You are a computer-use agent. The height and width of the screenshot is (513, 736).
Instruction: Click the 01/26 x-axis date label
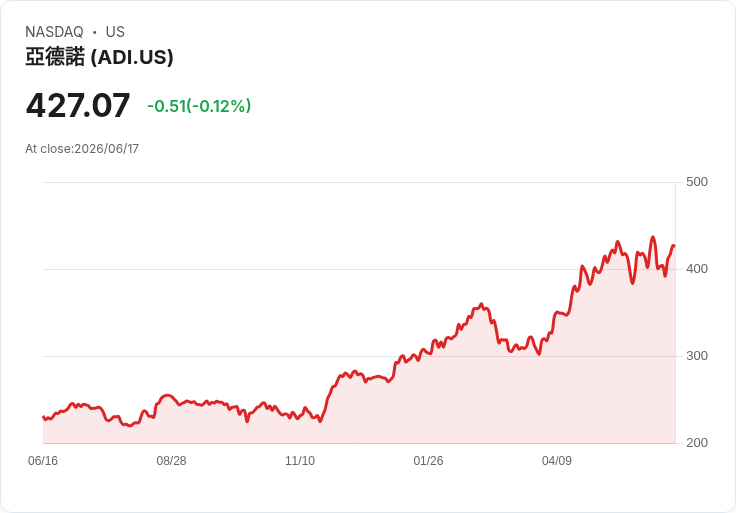click(428, 461)
